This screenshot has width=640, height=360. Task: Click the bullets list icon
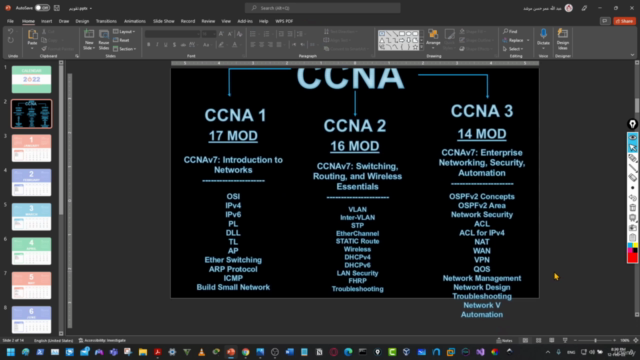click(x=253, y=34)
